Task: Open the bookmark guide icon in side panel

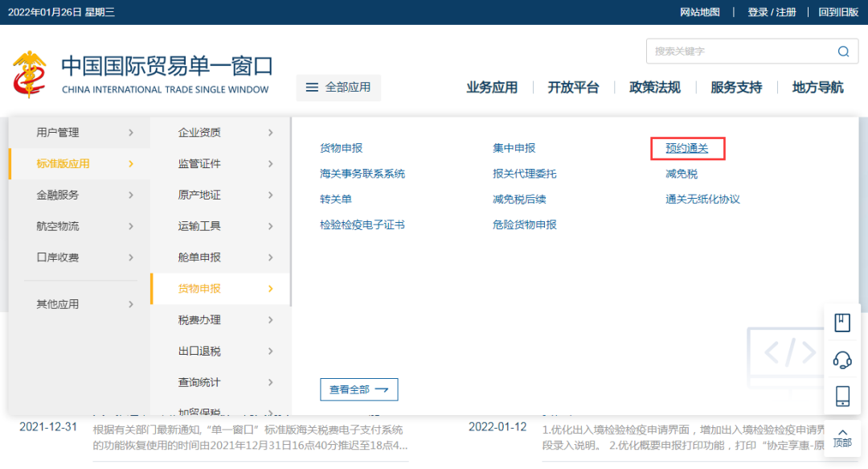Action: point(842,323)
